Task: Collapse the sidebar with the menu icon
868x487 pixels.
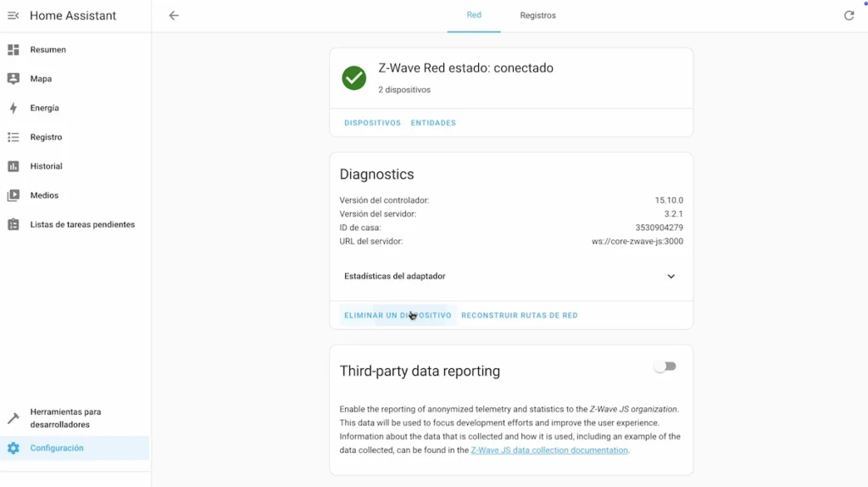Action: [14, 15]
